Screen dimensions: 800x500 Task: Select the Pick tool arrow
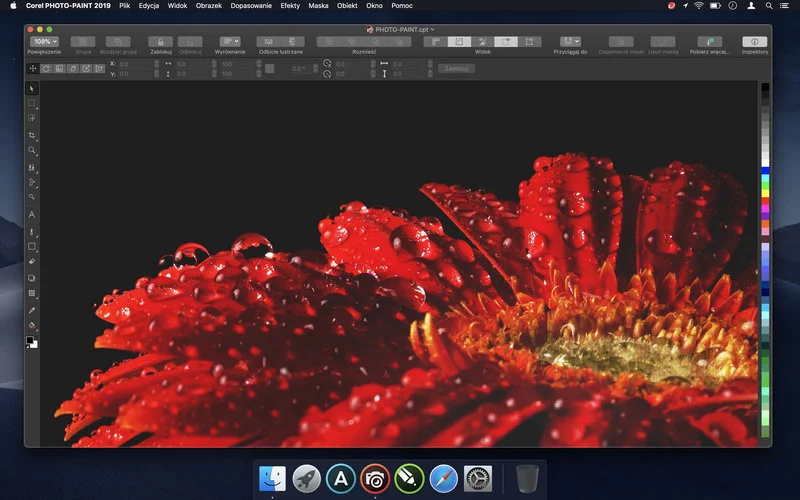(x=32, y=89)
